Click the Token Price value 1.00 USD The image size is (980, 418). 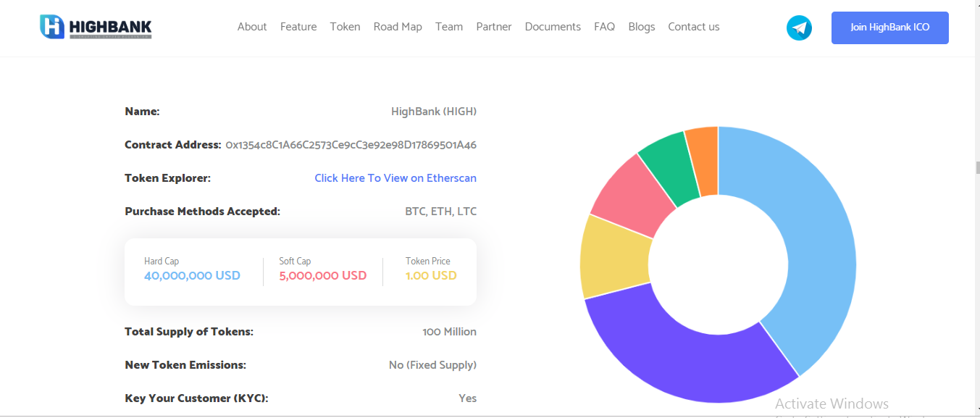[431, 276]
